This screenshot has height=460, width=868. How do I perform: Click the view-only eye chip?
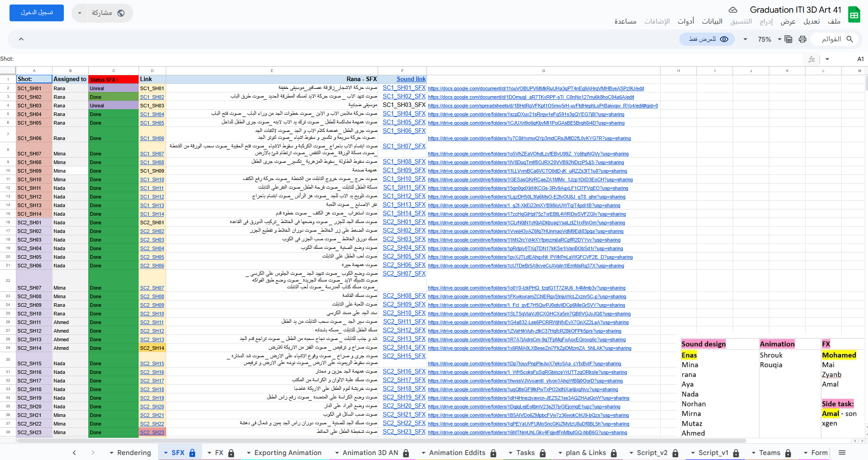click(x=709, y=39)
